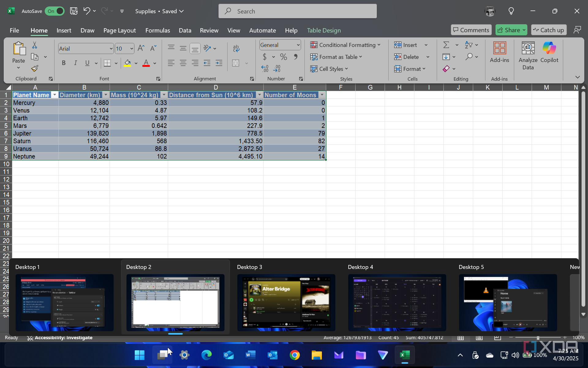This screenshot has width=588, height=368.
Task: Open the File menu
Action: (14, 30)
